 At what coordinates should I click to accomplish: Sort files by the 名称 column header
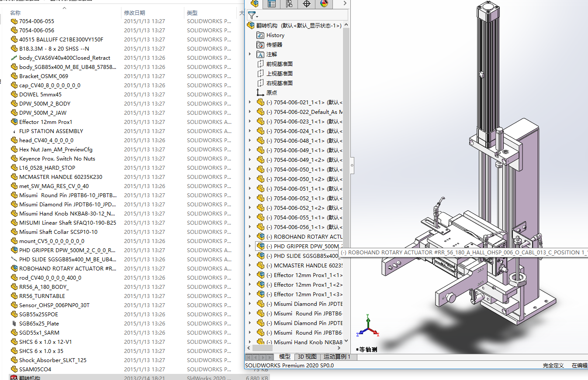[15, 13]
